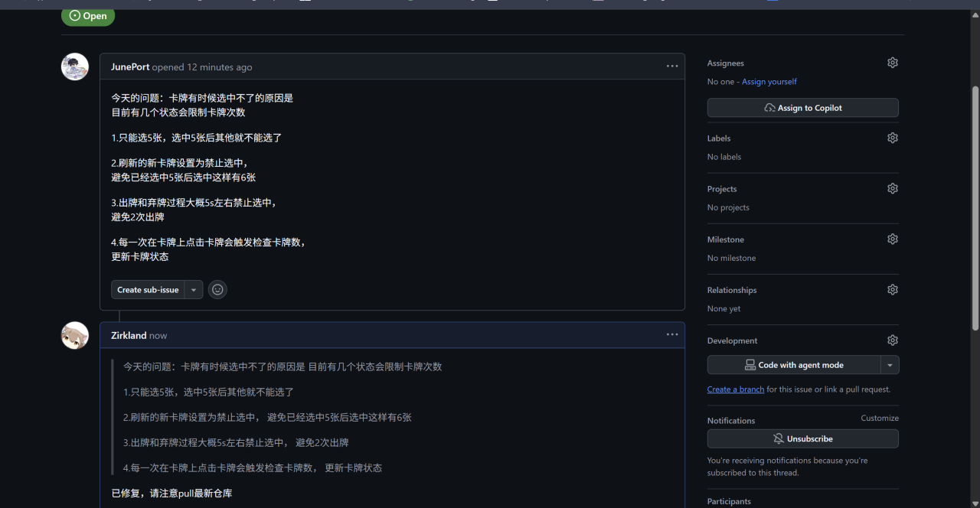Open Zirkland username link
Screen dimensions: 980x508
click(x=129, y=335)
